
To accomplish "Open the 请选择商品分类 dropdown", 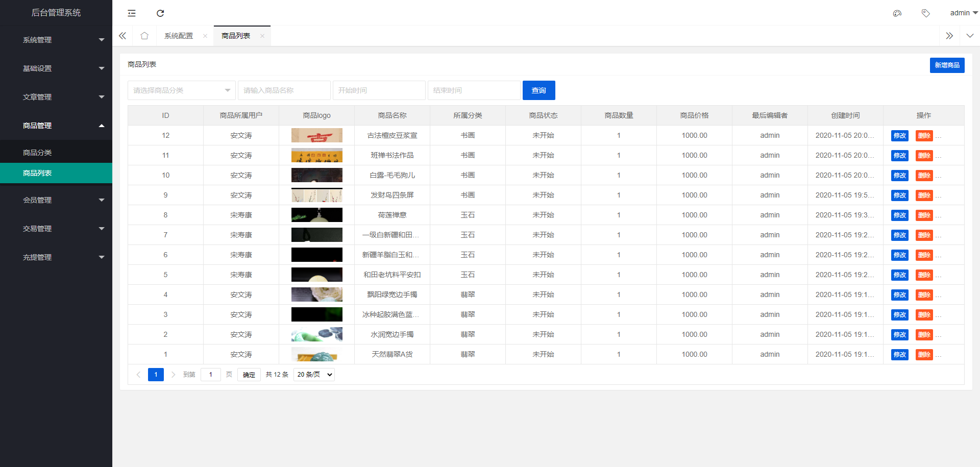I will (x=181, y=90).
